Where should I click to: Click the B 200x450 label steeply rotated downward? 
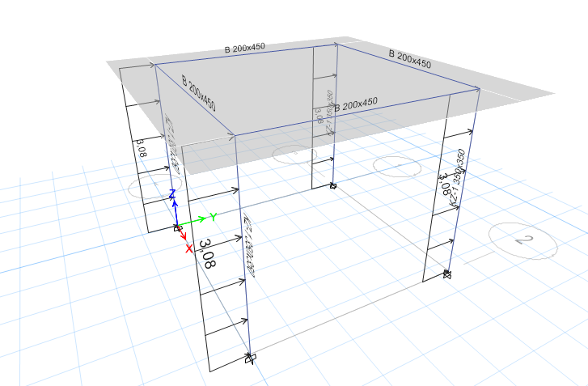click(x=198, y=93)
